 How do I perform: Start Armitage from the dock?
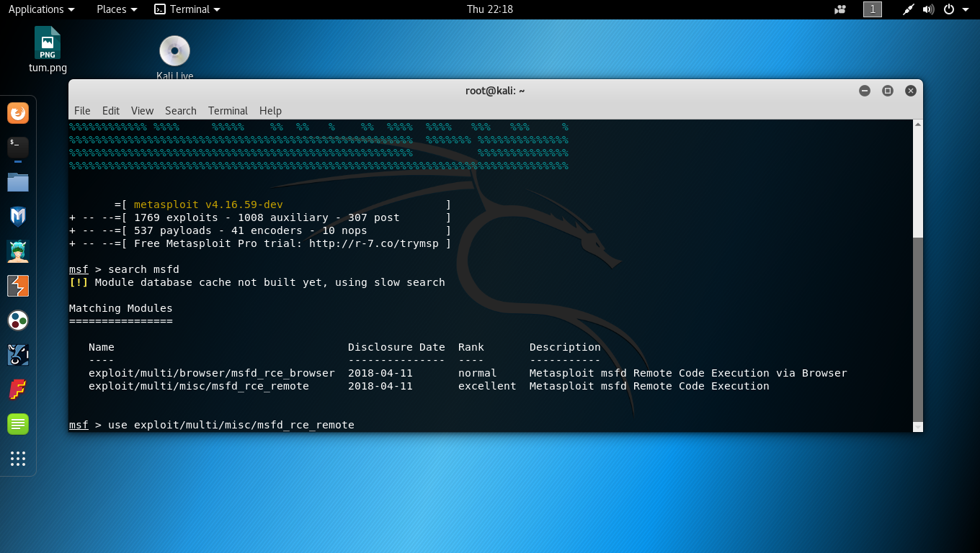click(x=18, y=251)
